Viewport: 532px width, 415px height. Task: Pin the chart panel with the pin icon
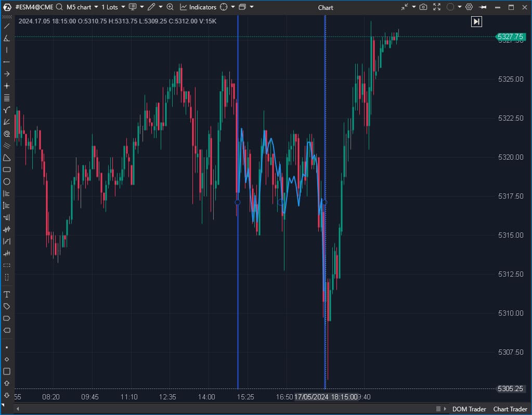point(482,7)
